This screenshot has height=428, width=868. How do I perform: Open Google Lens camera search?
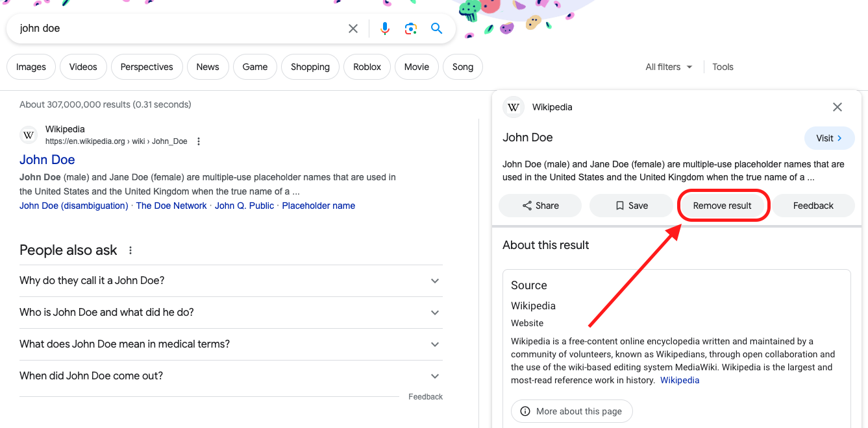410,29
